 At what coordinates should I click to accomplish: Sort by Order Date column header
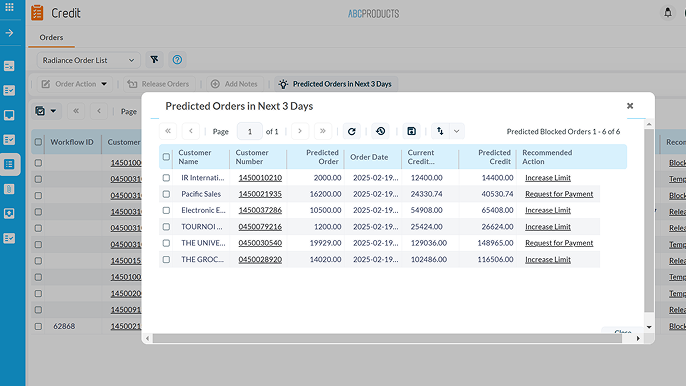coord(372,157)
